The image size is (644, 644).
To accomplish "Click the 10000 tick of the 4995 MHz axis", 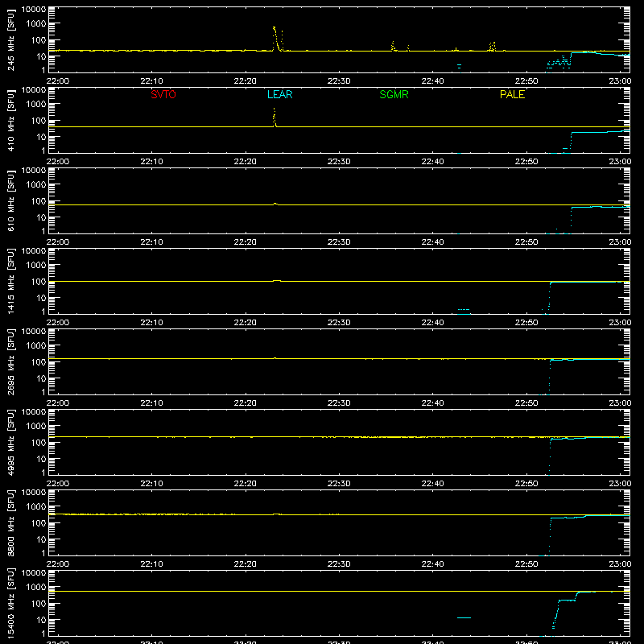I will click(x=34, y=412).
